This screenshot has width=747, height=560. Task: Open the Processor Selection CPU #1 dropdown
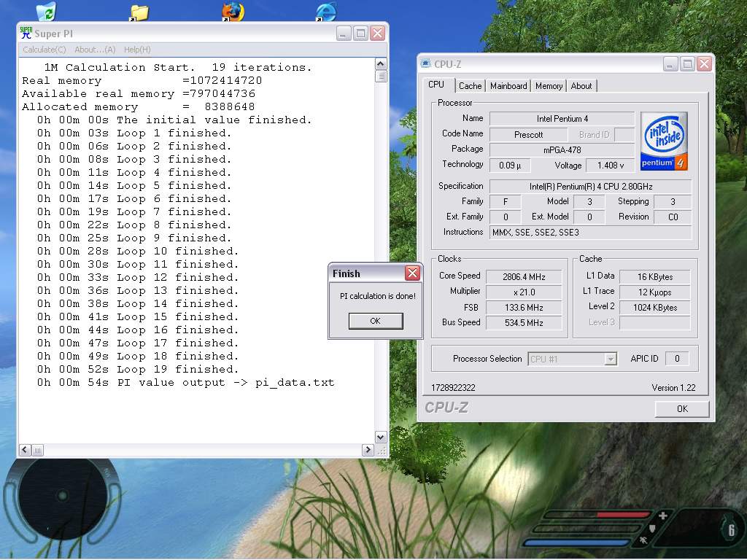tap(572, 359)
